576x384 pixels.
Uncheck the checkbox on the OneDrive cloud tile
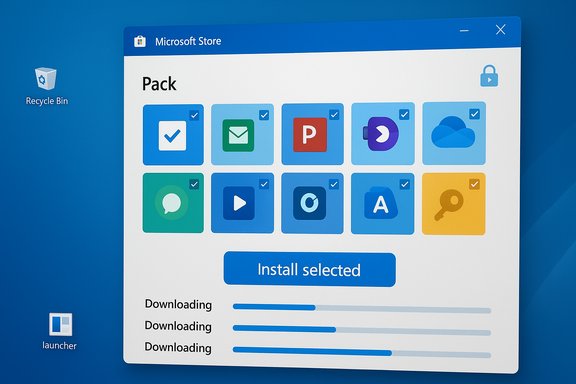(x=475, y=114)
